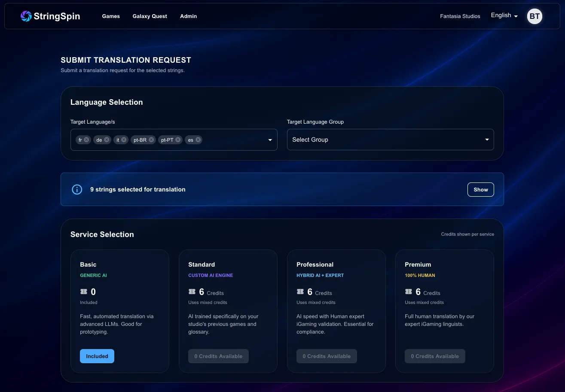Click the credits icon on the Premium card
The image size is (565, 392).
[408, 292]
